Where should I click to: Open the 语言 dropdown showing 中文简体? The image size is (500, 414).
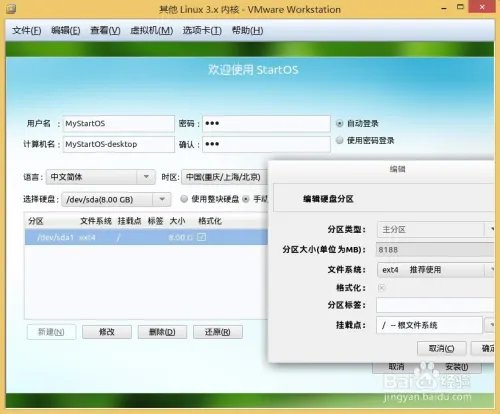(101, 177)
